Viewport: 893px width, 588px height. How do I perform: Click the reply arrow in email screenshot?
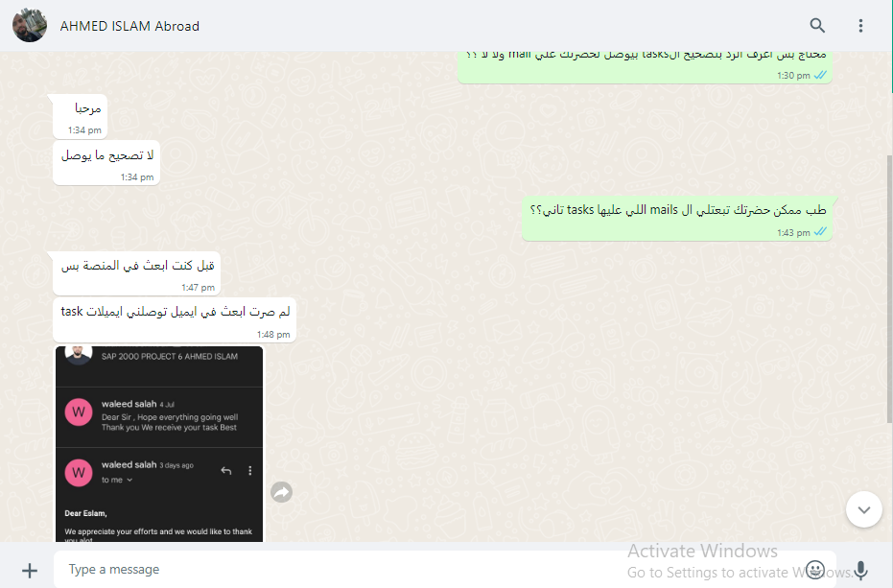[x=226, y=471]
